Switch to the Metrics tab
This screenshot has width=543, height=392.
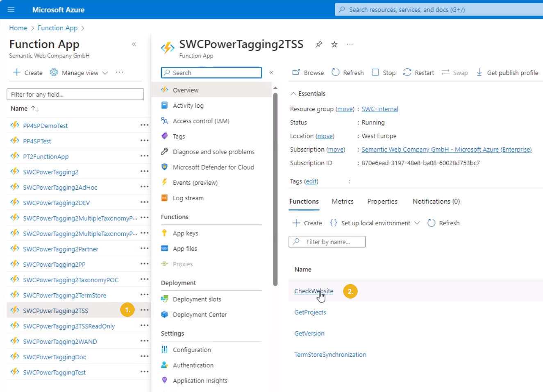343,202
